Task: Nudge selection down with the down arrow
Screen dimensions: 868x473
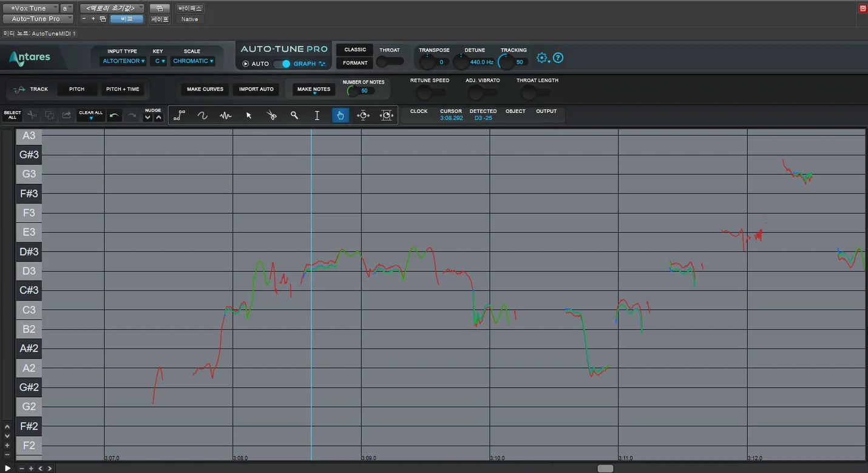Action: [147, 118]
